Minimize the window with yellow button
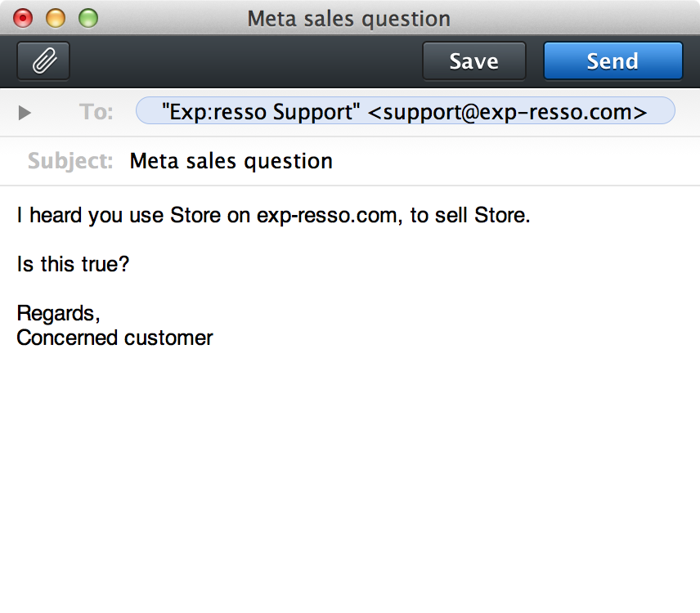700x613 pixels. 56,18
